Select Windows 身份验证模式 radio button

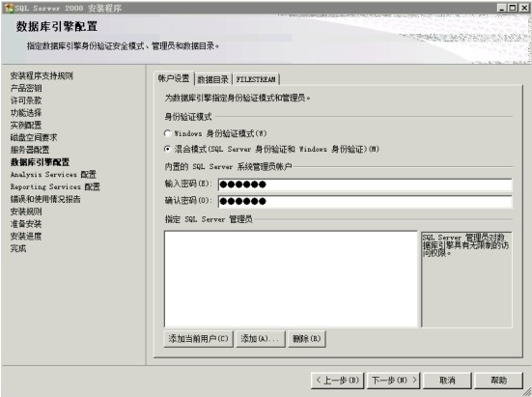tap(167, 133)
